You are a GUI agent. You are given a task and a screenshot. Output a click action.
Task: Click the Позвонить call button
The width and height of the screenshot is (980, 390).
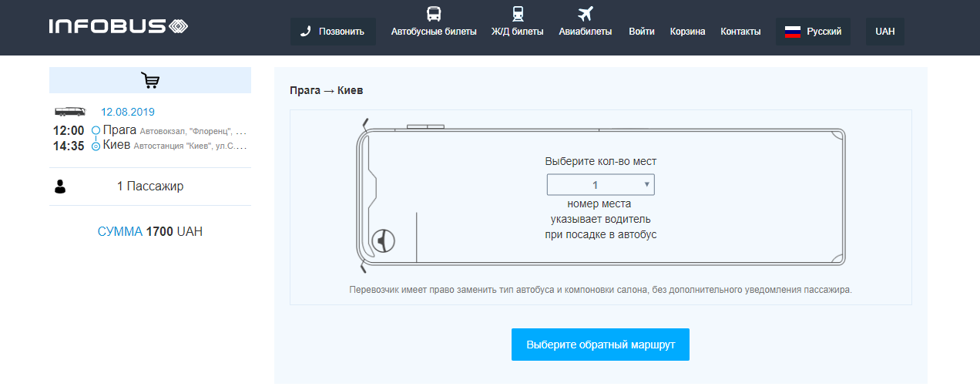point(333,32)
